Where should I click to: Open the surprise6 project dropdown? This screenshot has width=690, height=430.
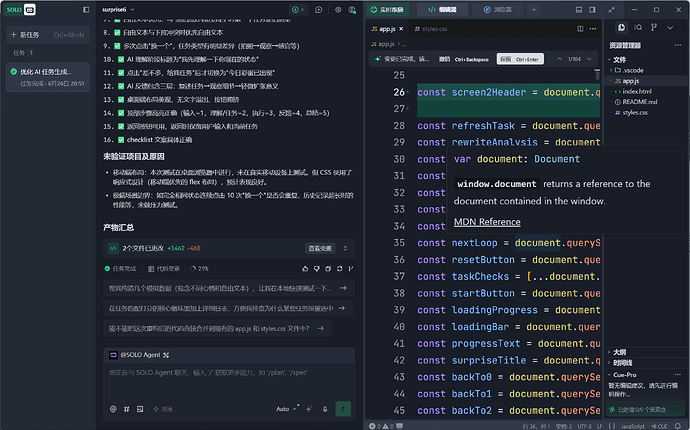[118, 9]
